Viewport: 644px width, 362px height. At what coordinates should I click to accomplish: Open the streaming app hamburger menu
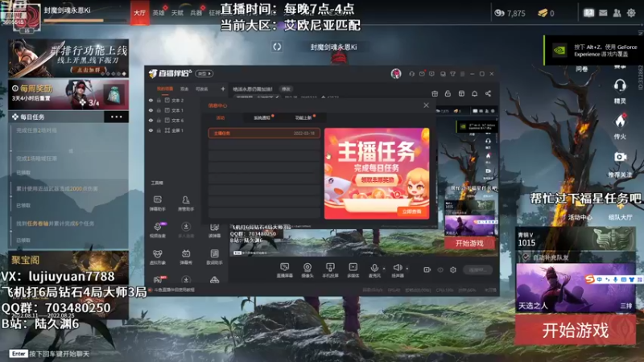(462, 74)
